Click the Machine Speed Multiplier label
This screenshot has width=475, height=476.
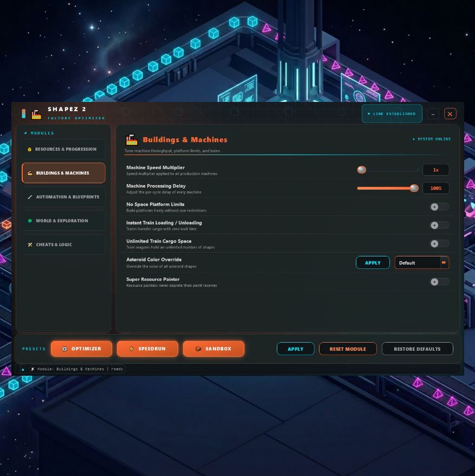pyautogui.click(x=155, y=168)
